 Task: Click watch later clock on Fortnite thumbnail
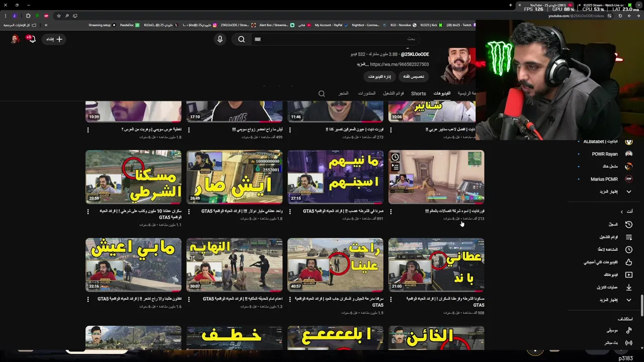tap(395, 157)
